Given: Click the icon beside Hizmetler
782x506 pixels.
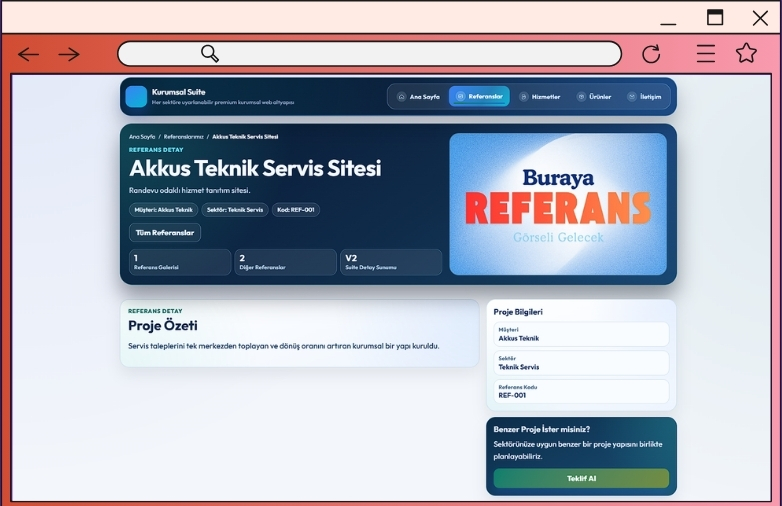Looking at the screenshot, I should [523, 97].
